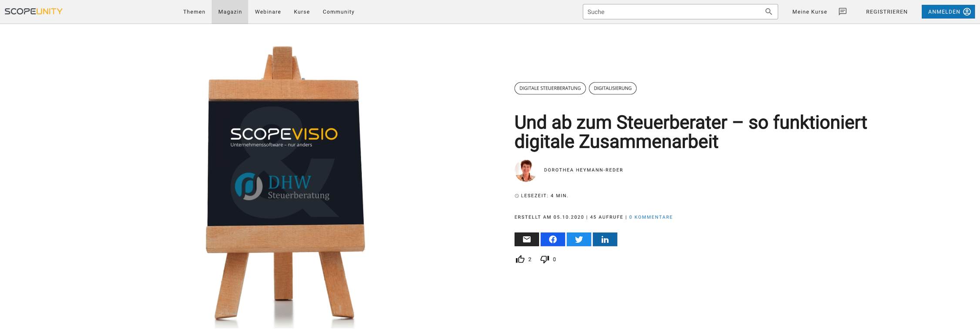The image size is (980, 329).
Task: Click the Registrieren link
Action: coord(887,12)
